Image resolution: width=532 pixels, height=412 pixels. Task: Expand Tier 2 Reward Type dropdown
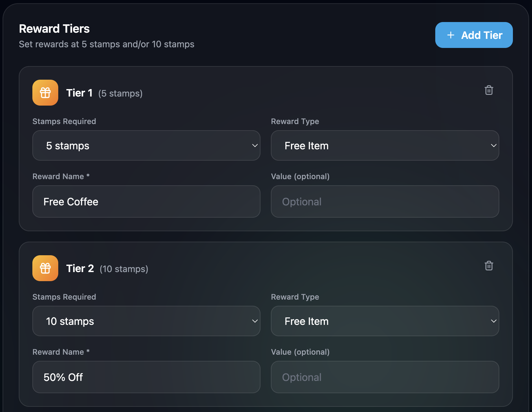click(x=385, y=321)
